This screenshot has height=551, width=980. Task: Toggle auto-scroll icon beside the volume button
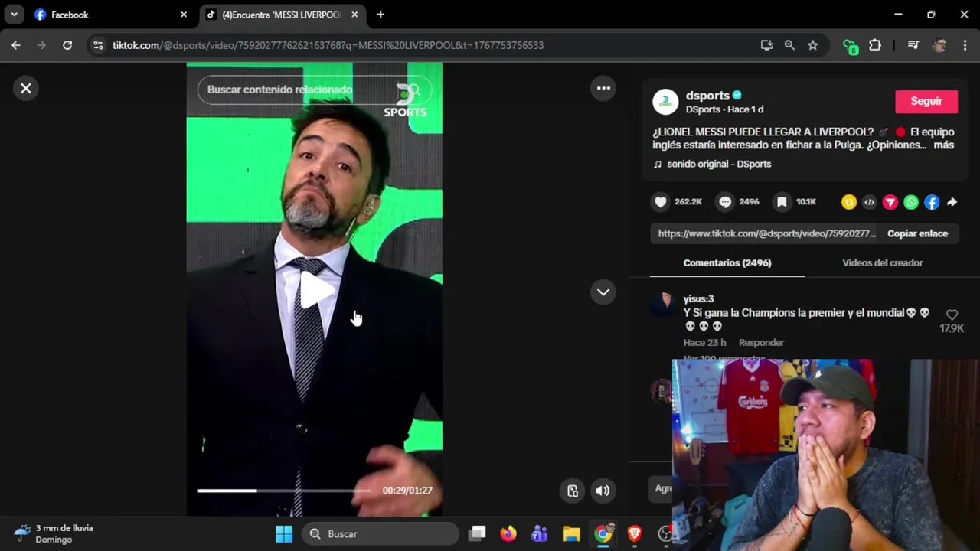coord(573,491)
